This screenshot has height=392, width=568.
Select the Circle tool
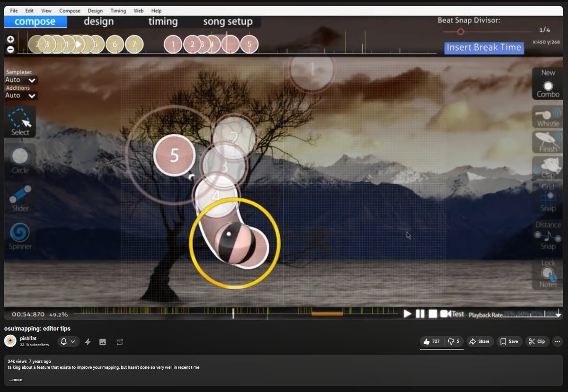click(x=20, y=160)
